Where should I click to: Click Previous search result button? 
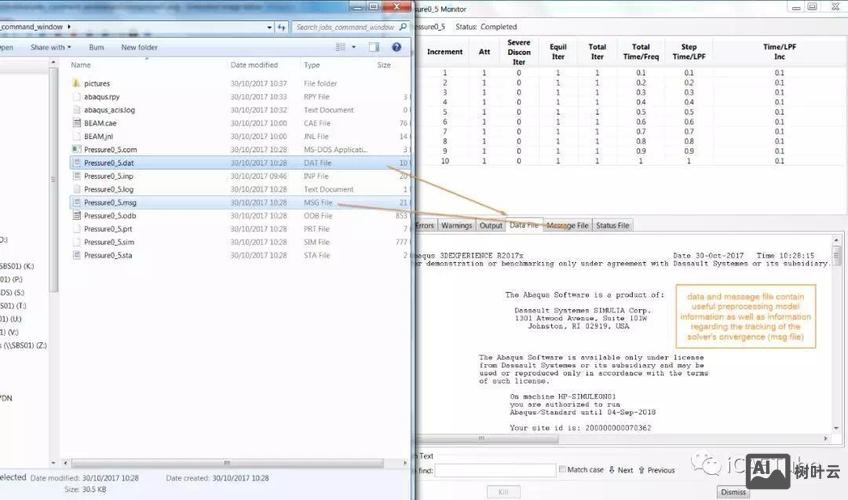coord(657,470)
